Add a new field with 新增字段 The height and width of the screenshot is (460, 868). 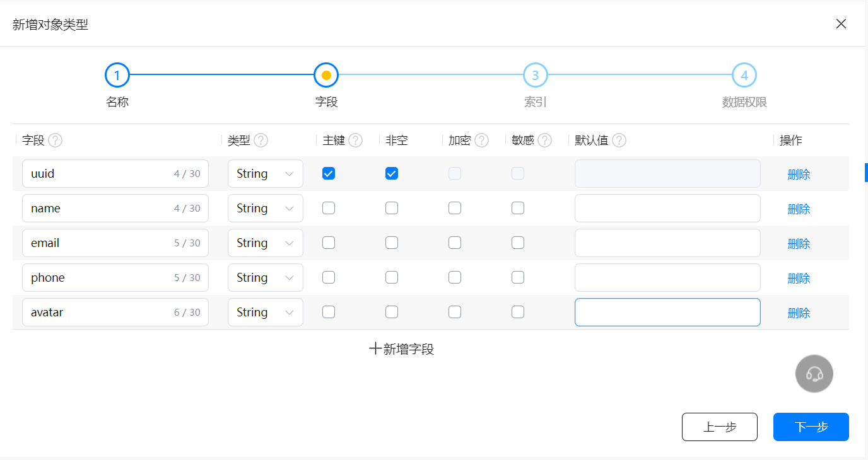click(402, 349)
